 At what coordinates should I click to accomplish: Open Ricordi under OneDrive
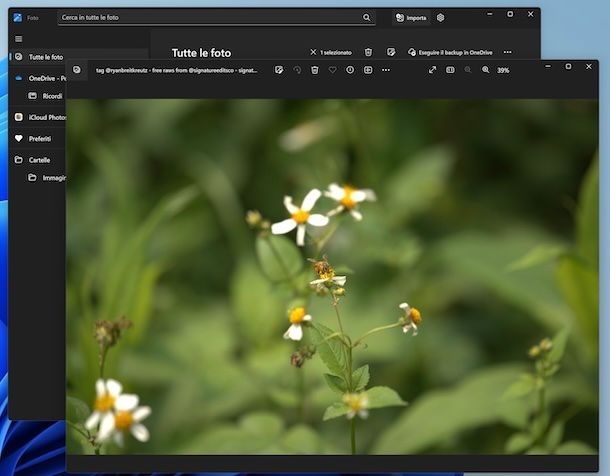(46, 96)
